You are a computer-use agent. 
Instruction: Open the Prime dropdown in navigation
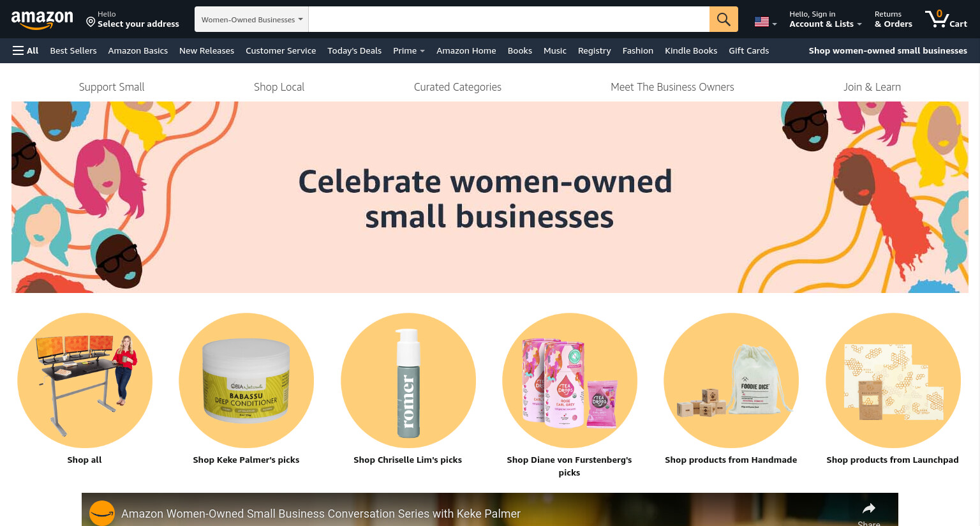[x=408, y=50]
